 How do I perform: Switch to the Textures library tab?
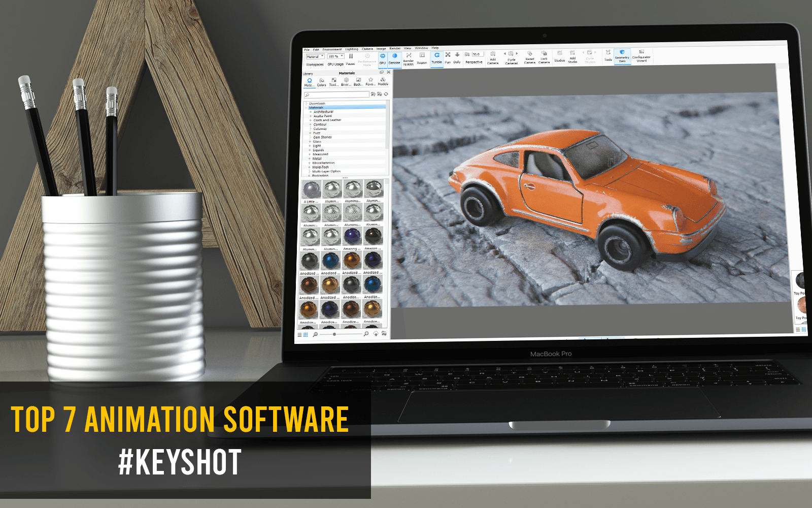[333, 82]
